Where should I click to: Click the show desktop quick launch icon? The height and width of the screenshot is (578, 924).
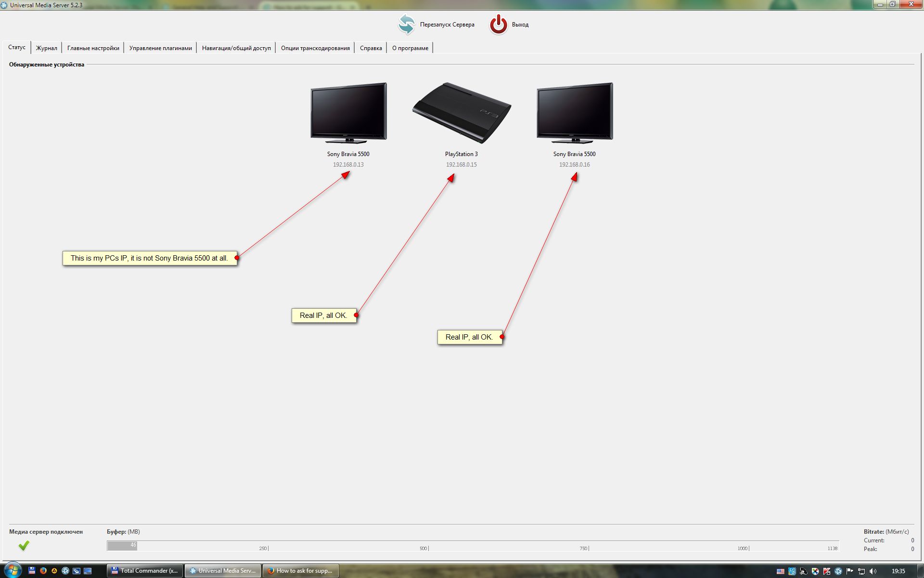(88, 571)
